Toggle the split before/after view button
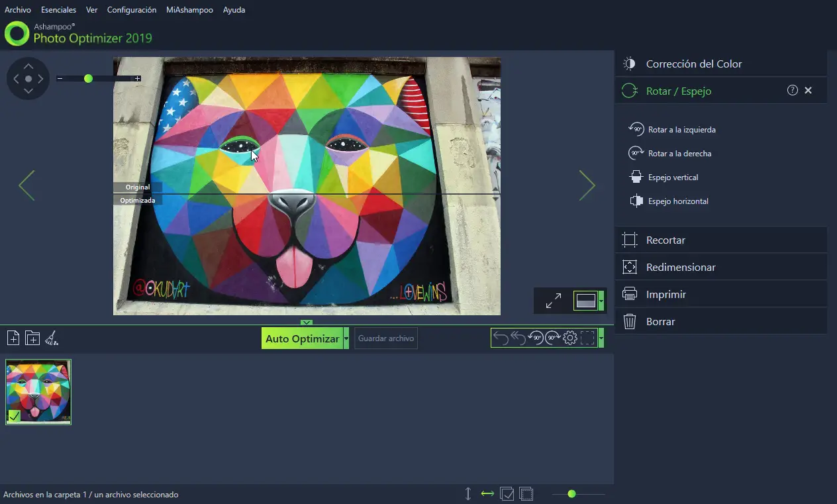This screenshot has width=837, height=504. (x=586, y=301)
